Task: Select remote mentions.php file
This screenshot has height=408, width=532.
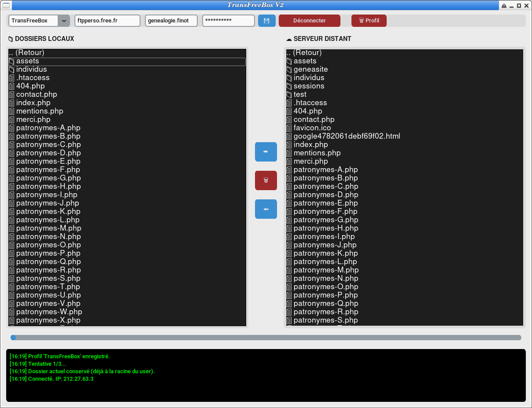Action: (405, 153)
